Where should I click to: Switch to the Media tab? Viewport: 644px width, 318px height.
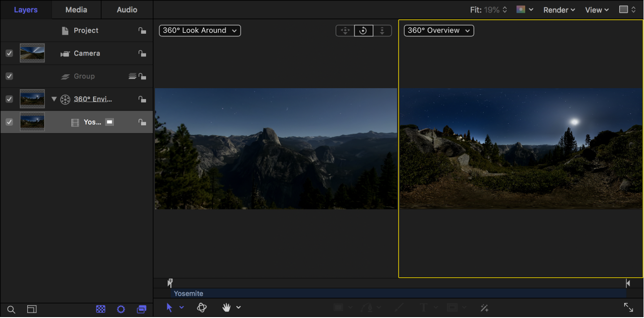tap(76, 9)
